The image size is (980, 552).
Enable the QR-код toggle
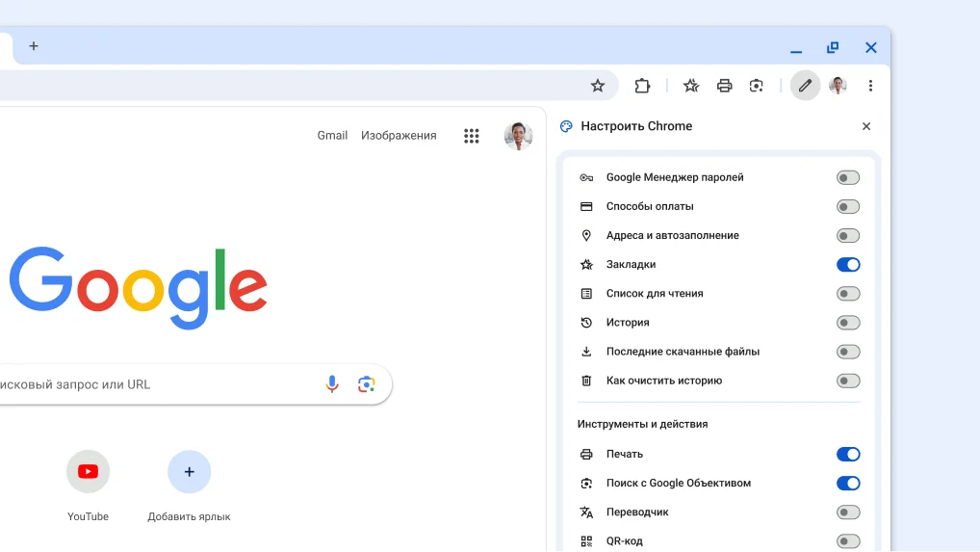[x=848, y=540]
